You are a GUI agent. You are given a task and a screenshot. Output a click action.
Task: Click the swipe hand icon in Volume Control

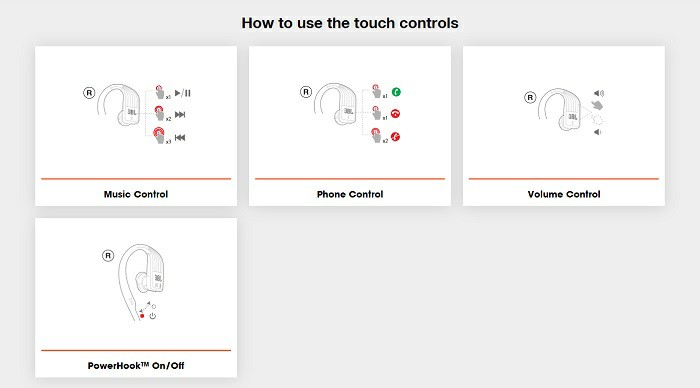click(x=597, y=105)
